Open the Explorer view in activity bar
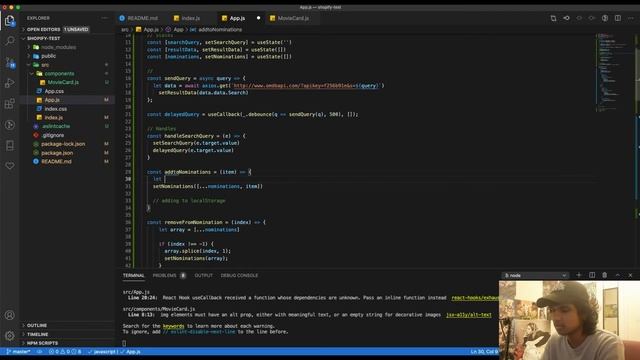The width and height of the screenshot is (640, 360). click(10, 20)
